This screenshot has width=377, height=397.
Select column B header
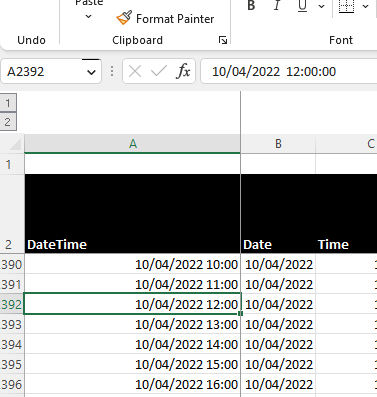click(x=278, y=144)
